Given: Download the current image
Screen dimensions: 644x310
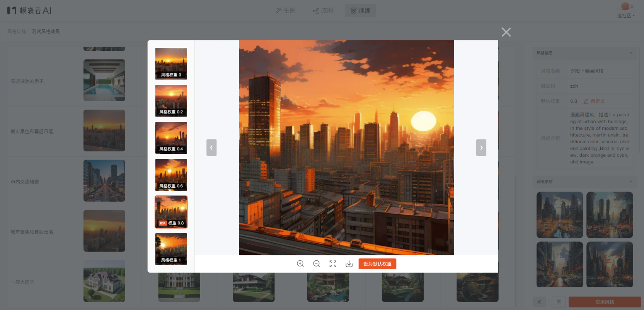Looking at the screenshot, I should pos(349,264).
